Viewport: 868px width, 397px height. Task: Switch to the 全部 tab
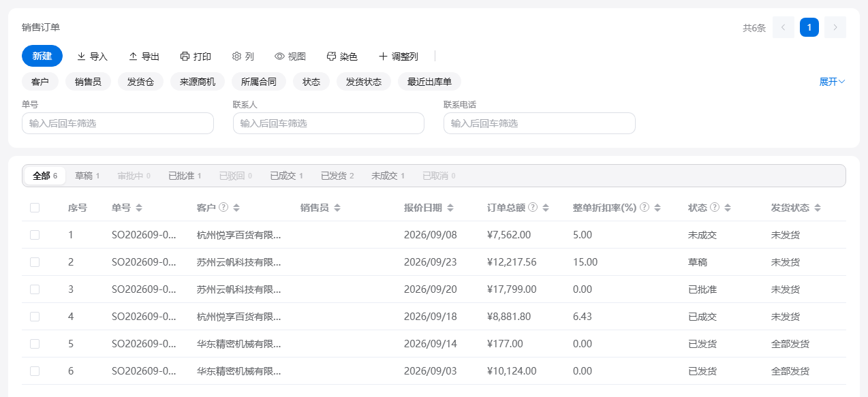tap(45, 176)
